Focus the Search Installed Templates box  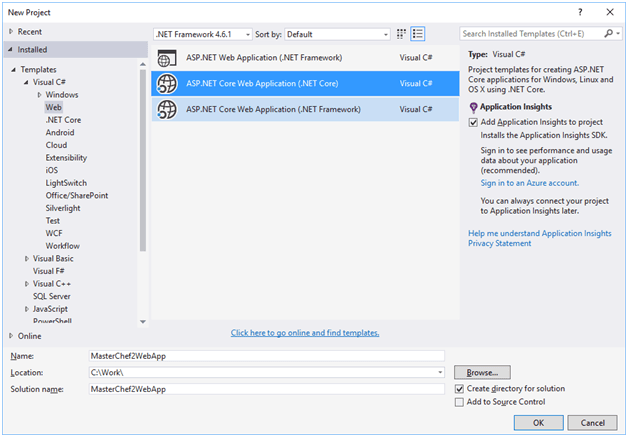(x=532, y=34)
